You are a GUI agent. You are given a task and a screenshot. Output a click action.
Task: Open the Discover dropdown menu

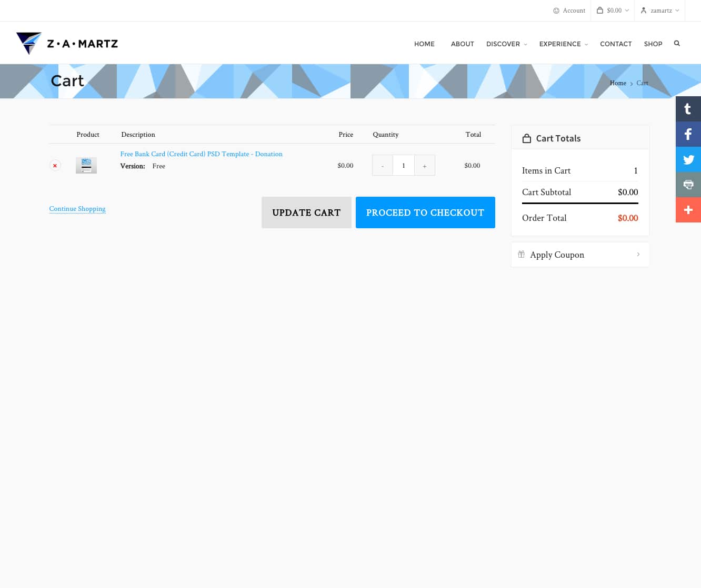coord(506,44)
